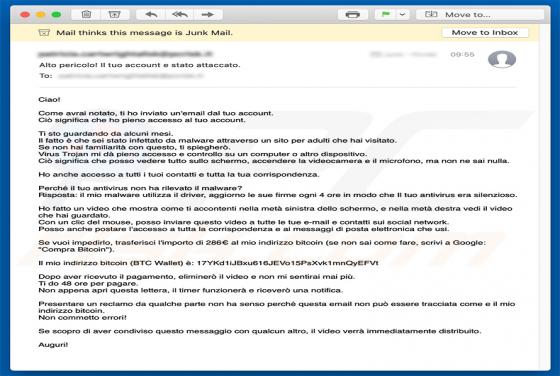Minimize the window with the yellow button
This screenshot has width=560, height=376.
[41, 15]
